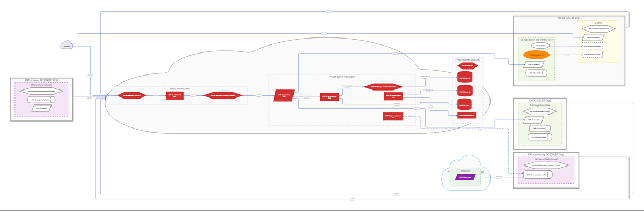Viewport: 644px width, 211px height.
Task: Click the kafka cylinder in US application zone
Action: pos(537,73)
